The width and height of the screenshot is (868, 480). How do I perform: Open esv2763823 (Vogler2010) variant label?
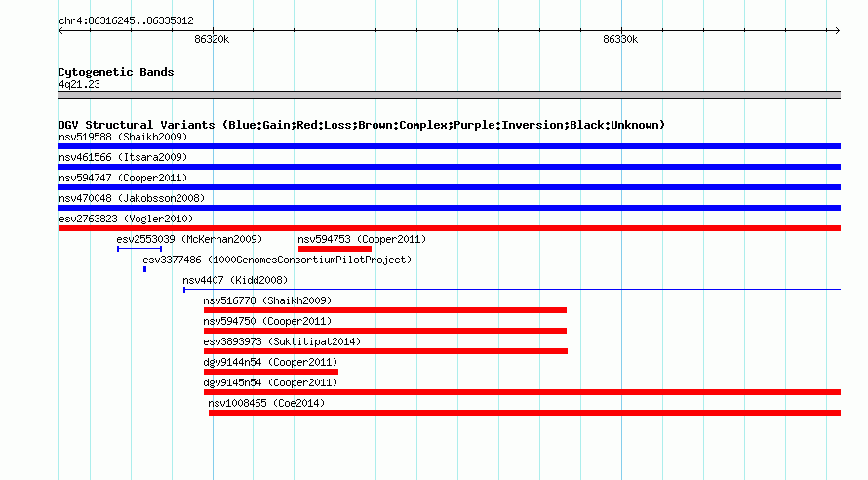[x=126, y=219]
